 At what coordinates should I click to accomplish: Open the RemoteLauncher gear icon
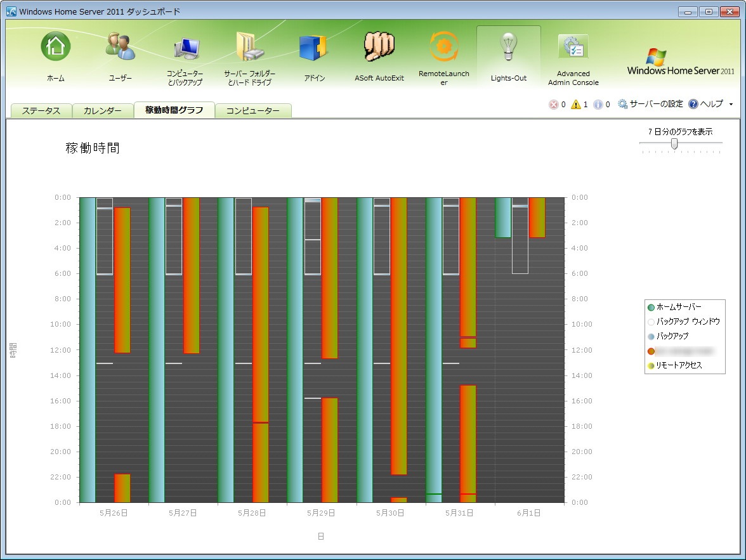pyautogui.click(x=444, y=46)
